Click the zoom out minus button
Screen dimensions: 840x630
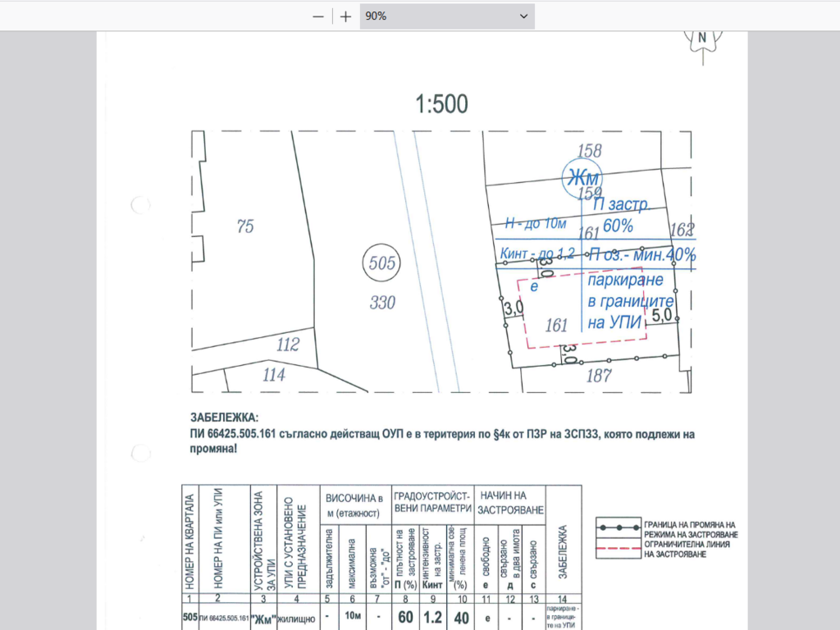coord(318,16)
